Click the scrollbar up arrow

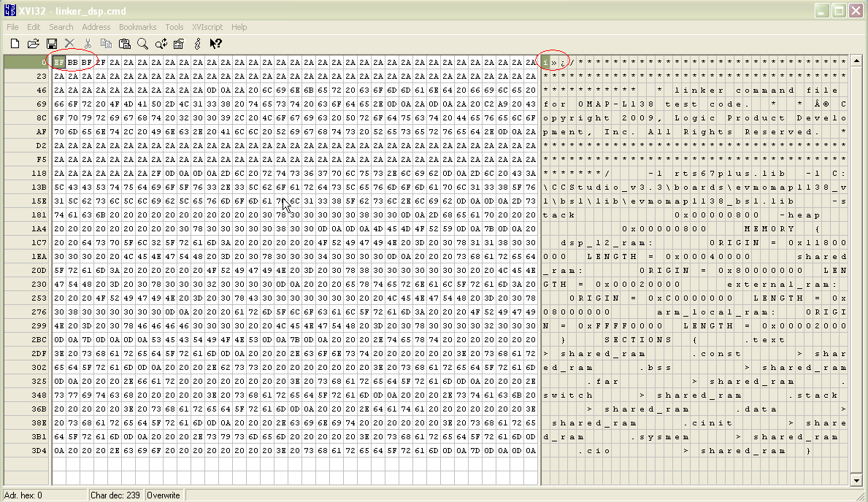(x=856, y=61)
